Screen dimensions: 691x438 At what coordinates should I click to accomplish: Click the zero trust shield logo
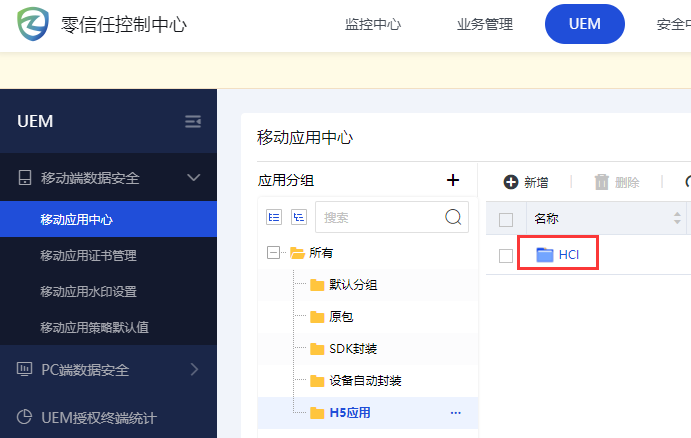point(34,24)
